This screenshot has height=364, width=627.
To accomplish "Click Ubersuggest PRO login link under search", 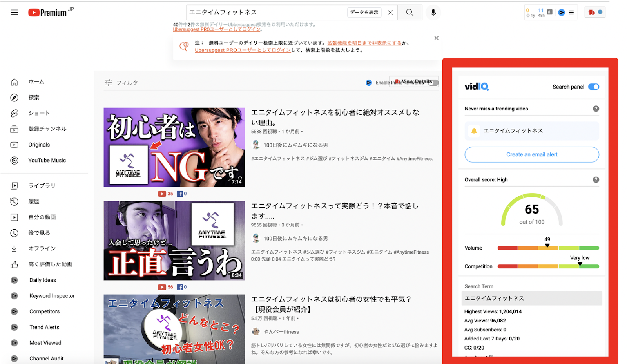I will 217,29.
